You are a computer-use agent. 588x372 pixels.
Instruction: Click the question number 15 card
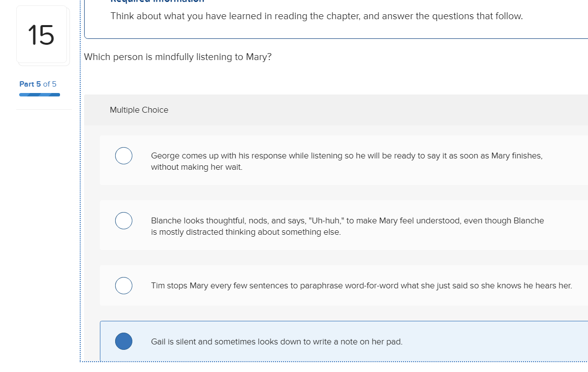point(43,35)
